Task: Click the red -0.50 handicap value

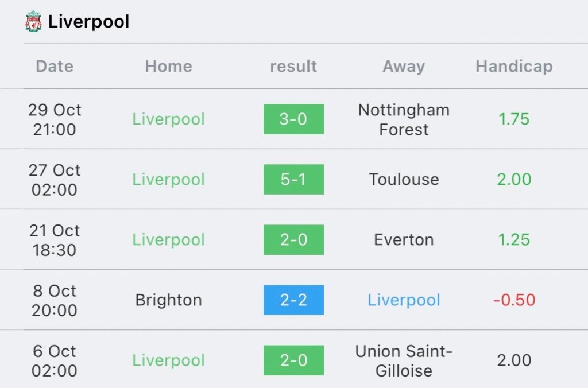Action: coord(514,300)
